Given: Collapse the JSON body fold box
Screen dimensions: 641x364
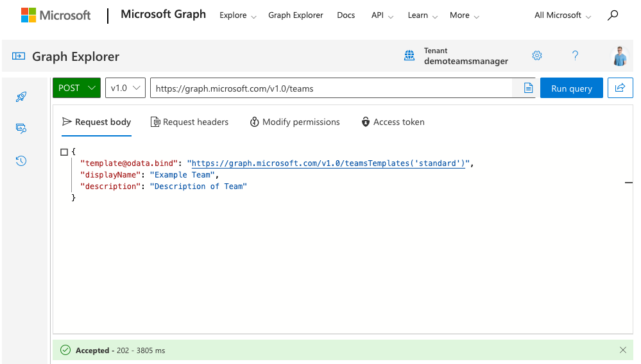Looking at the screenshot, I should point(64,152).
